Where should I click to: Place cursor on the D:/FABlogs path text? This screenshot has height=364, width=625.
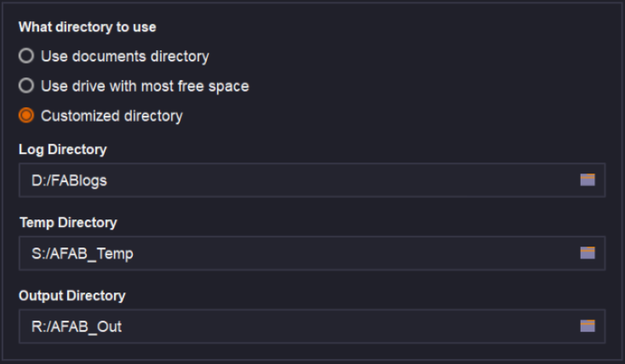[x=65, y=180]
